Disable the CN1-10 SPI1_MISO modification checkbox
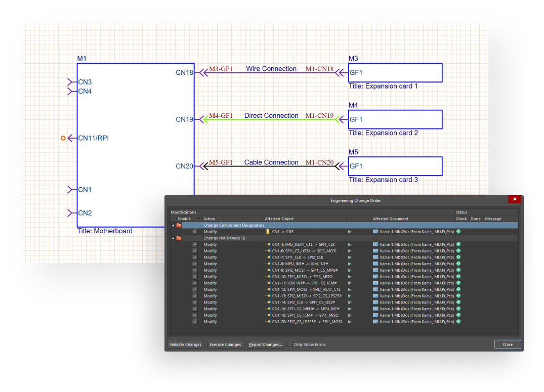The width and height of the screenshot is (544, 392). pos(195,277)
